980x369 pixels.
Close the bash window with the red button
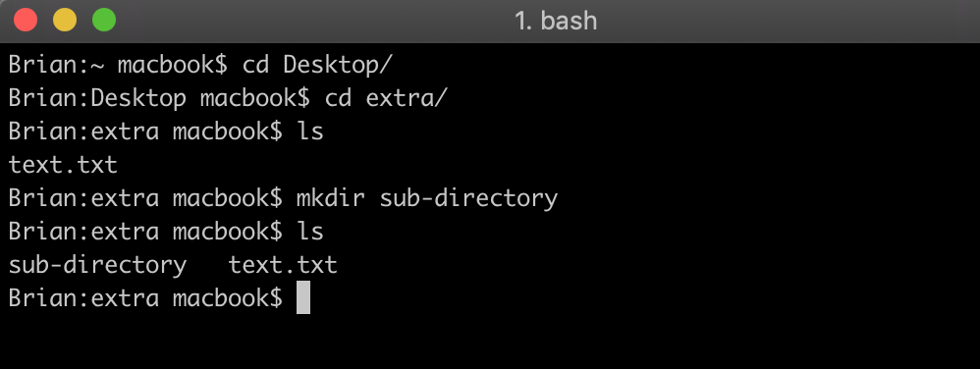click(26, 20)
